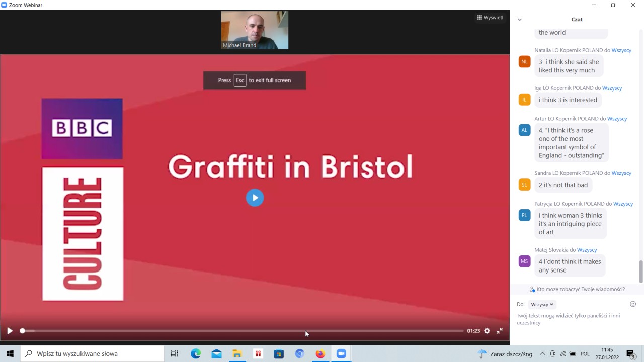644x362 pixels.
Task: Open the clock showing 11:45
Action: tap(607, 353)
